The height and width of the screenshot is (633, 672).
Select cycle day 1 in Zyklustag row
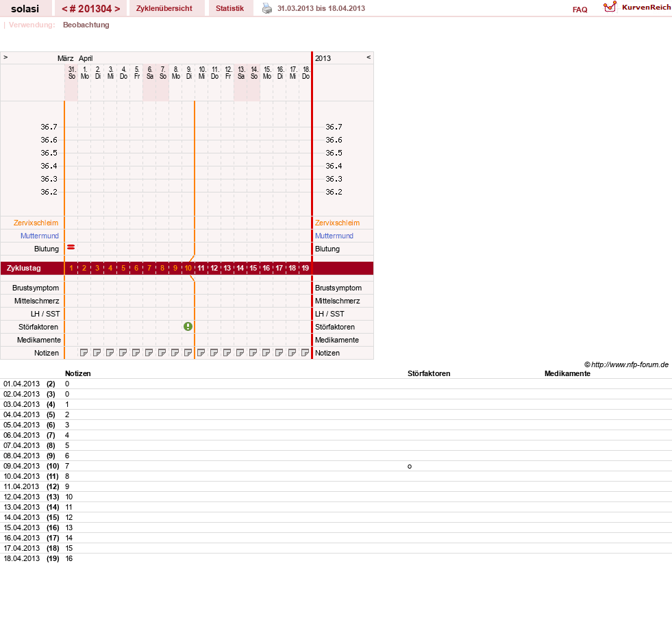(71, 269)
